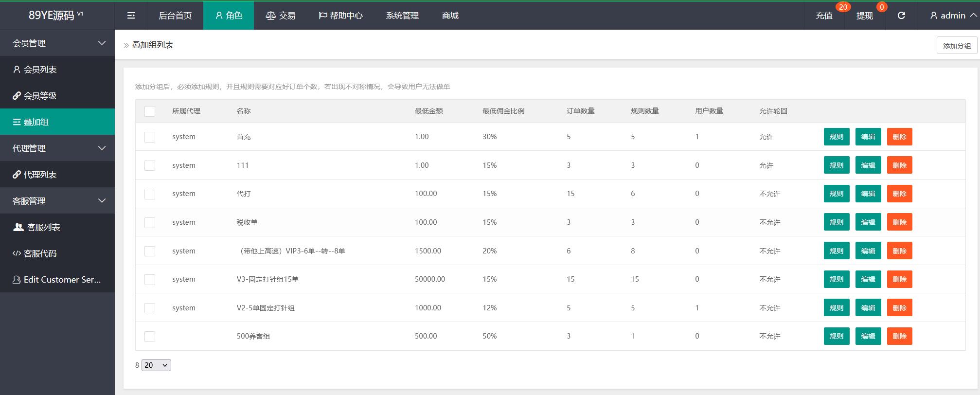
Task: Open the 提现 top bar item
Action: tap(865, 16)
